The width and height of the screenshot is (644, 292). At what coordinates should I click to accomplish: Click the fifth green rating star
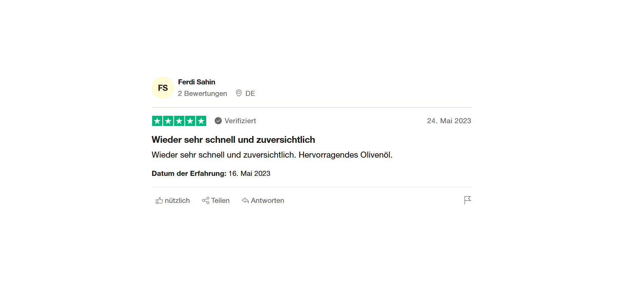coord(201,121)
